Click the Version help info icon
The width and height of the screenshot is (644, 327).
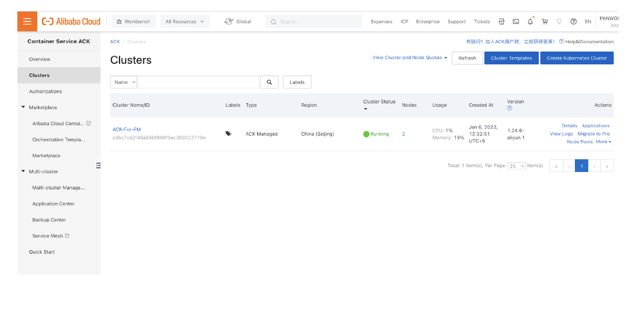click(509, 108)
